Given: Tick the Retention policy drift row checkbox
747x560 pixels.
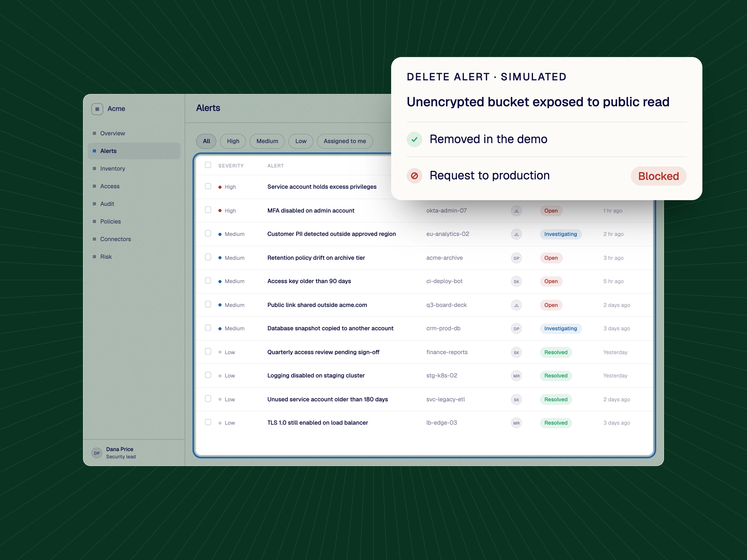Looking at the screenshot, I should 208,257.
